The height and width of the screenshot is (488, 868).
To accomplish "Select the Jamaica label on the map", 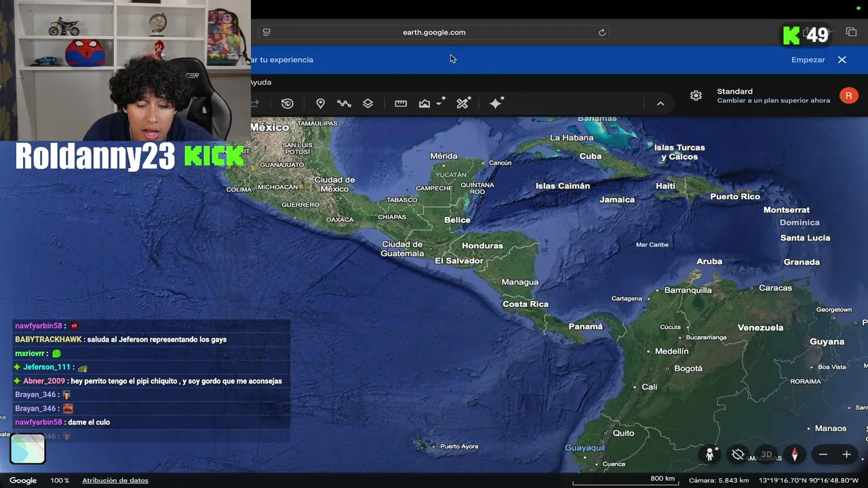I will pyautogui.click(x=617, y=200).
